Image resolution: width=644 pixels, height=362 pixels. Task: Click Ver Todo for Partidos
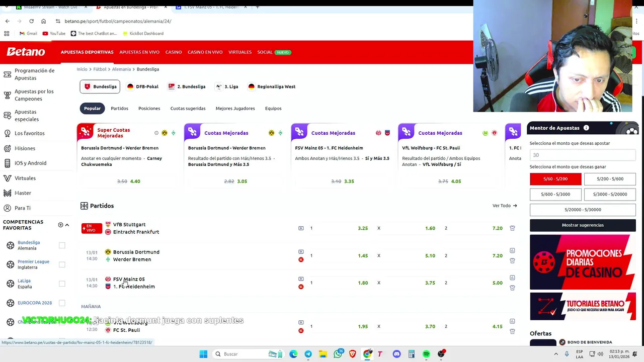click(x=505, y=206)
